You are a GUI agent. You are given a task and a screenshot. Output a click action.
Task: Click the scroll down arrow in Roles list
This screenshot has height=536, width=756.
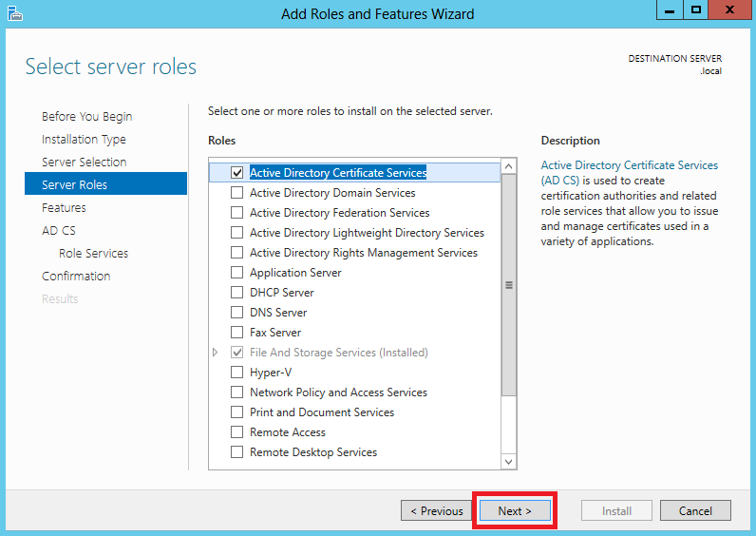coord(509,462)
